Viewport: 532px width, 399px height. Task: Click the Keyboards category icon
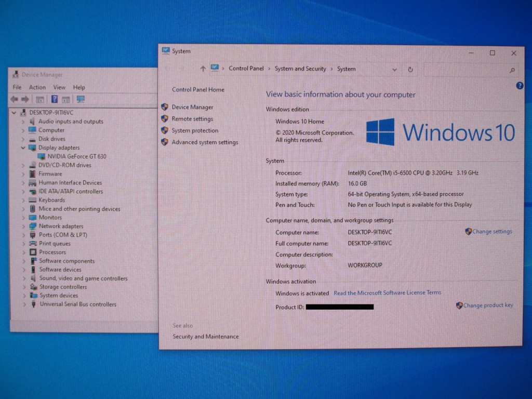[x=33, y=200]
